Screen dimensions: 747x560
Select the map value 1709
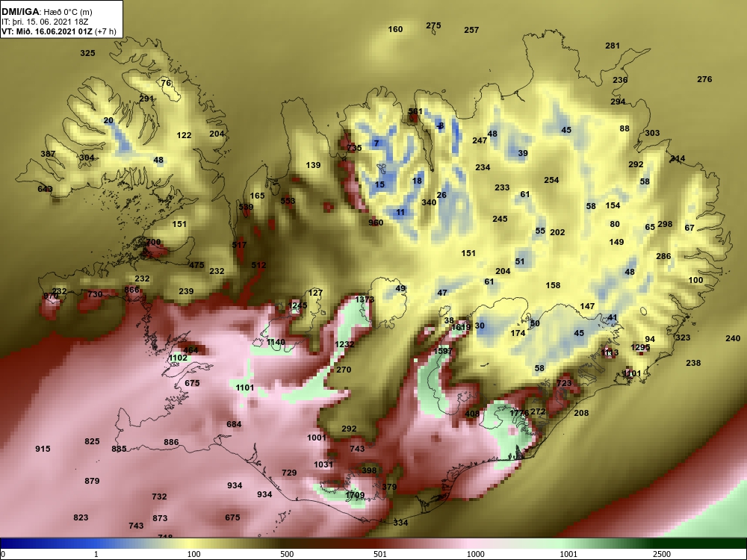pyautogui.click(x=356, y=496)
